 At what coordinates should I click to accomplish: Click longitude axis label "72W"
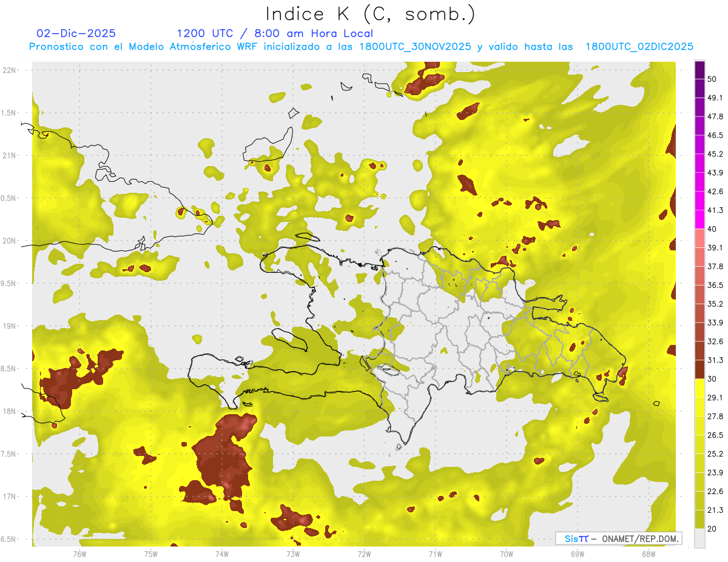[x=364, y=554]
